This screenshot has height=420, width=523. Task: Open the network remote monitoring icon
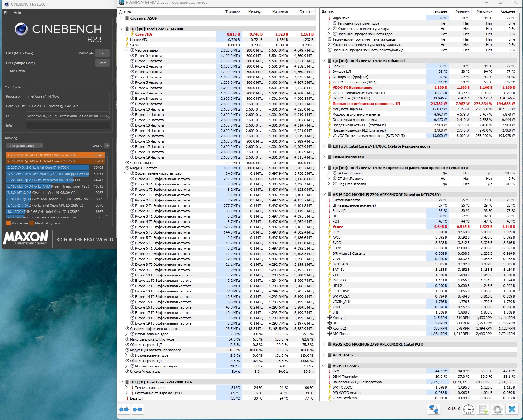(x=434, y=409)
